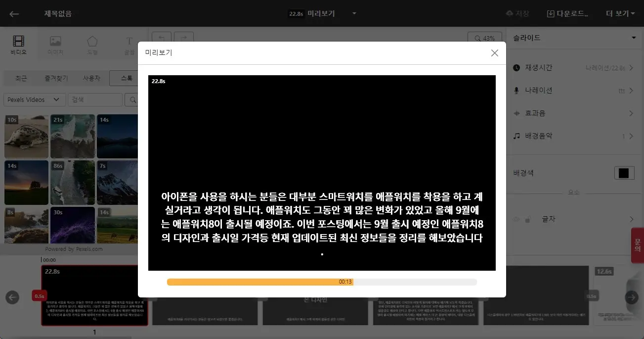Expand the 글자 element row
The image size is (644, 339).
pos(631,219)
